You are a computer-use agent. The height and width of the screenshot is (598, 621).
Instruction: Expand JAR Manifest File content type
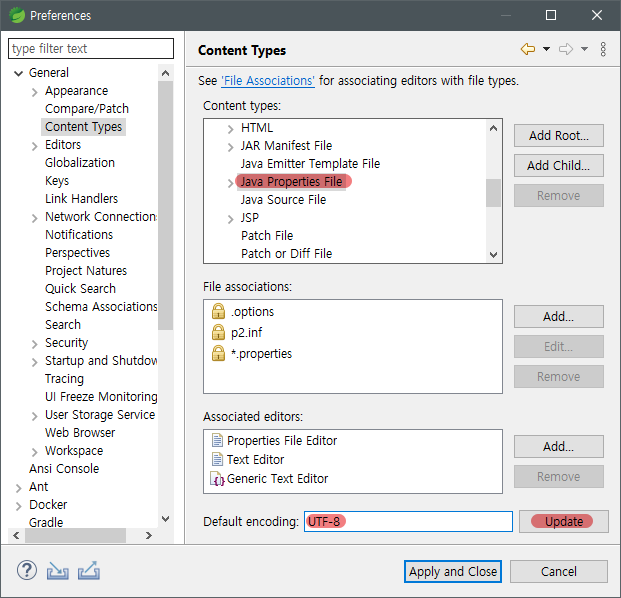[x=230, y=147]
